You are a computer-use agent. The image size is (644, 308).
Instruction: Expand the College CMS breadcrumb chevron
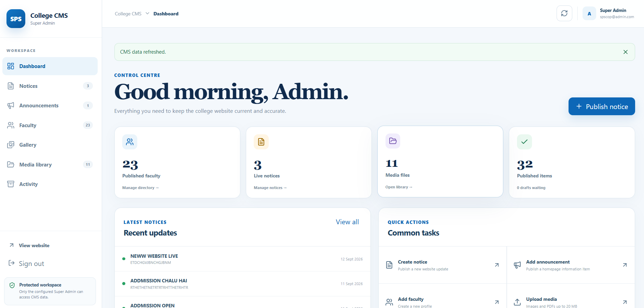tap(148, 13)
